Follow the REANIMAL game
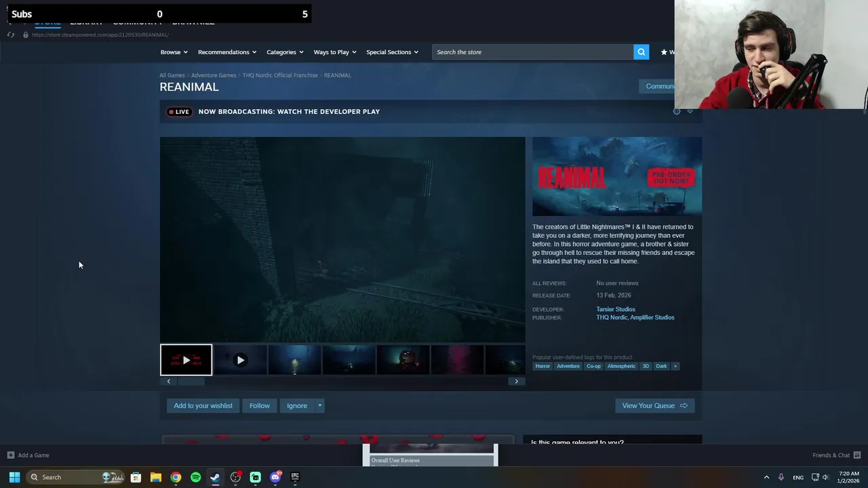The width and height of the screenshot is (868, 488). (259, 405)
